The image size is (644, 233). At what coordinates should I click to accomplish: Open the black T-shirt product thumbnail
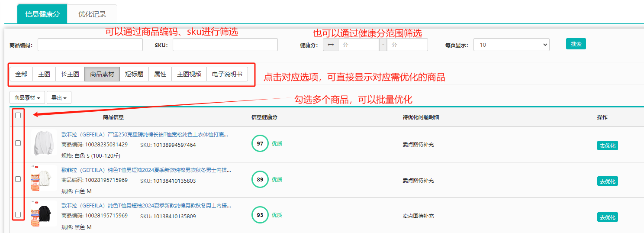[x=44, y=214]
